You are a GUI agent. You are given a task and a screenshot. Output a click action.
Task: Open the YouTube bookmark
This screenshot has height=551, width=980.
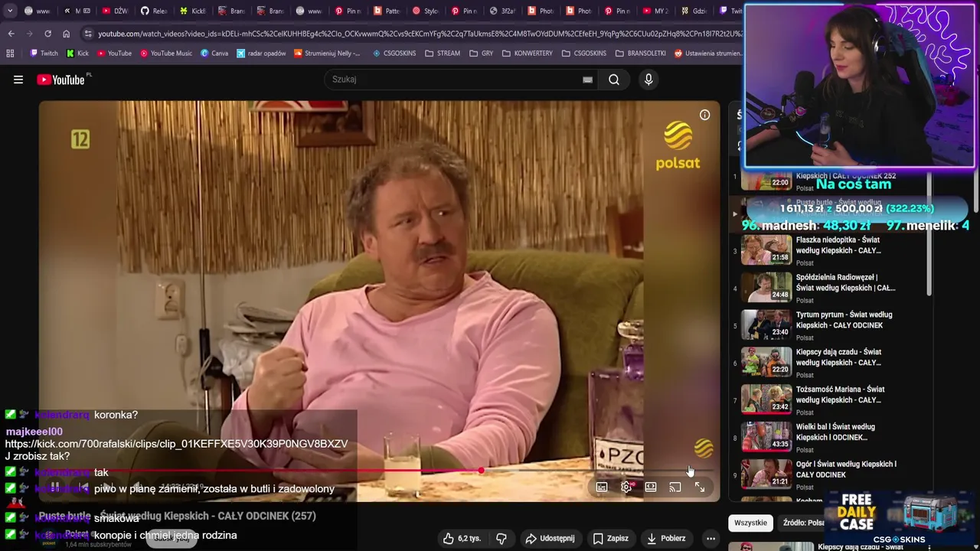point(113,54)
